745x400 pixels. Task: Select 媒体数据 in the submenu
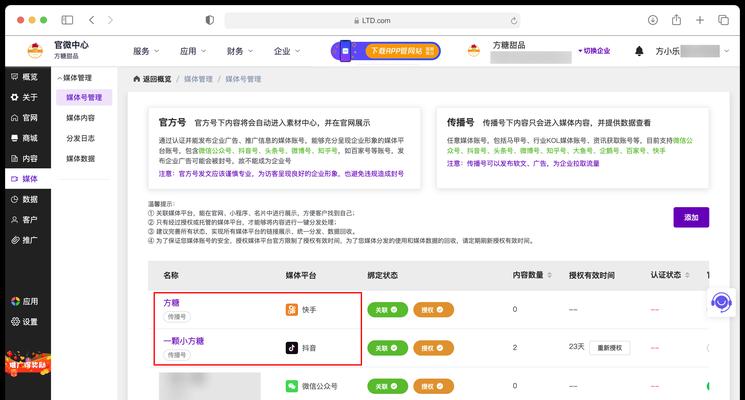pos(80,159)
